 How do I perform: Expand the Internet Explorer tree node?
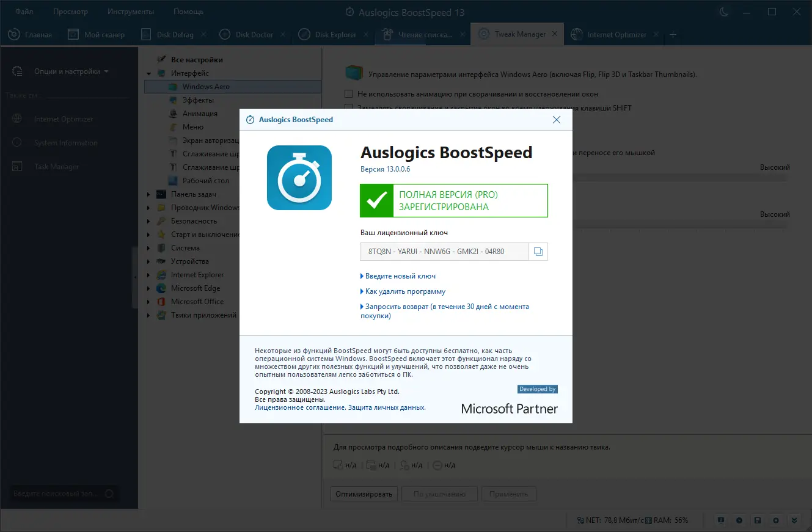pyautogui.click(x=148, y=275)
